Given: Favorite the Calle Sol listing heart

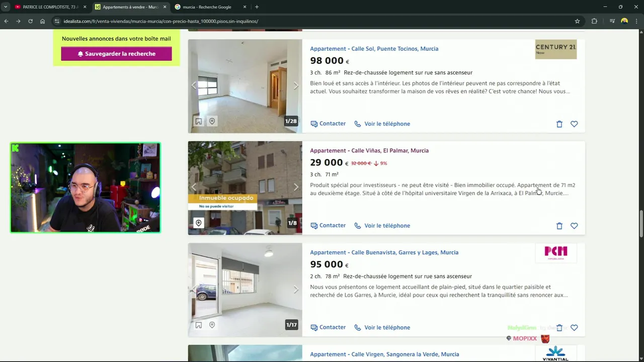Looking at the screenshot, I should pos(574,124).
